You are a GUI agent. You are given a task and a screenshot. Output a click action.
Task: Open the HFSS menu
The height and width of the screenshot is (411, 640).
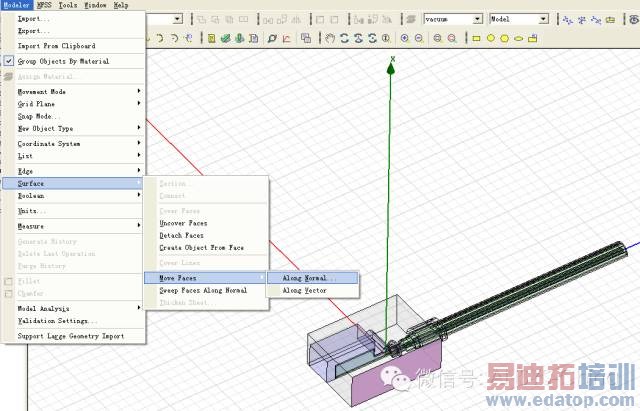[x=44, y=5]
